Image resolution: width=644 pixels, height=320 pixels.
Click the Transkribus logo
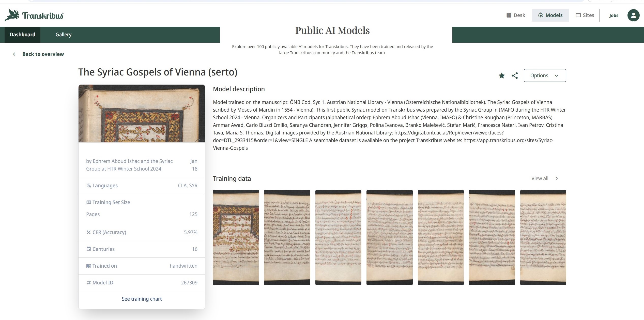coord(34,15)
